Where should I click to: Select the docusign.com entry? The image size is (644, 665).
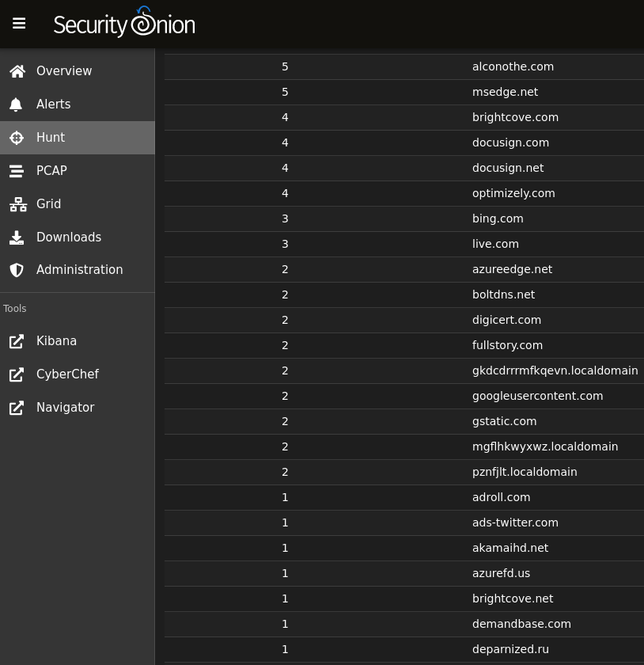510,143
